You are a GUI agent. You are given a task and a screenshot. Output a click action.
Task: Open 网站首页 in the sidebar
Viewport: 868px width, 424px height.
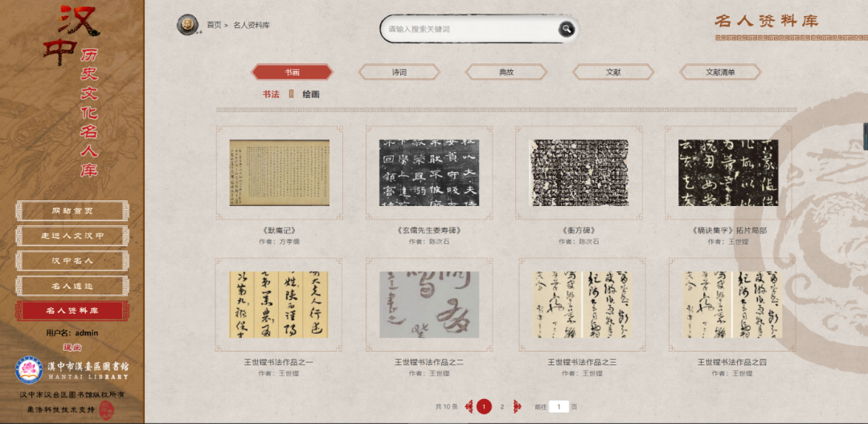[x=72, y=211]
